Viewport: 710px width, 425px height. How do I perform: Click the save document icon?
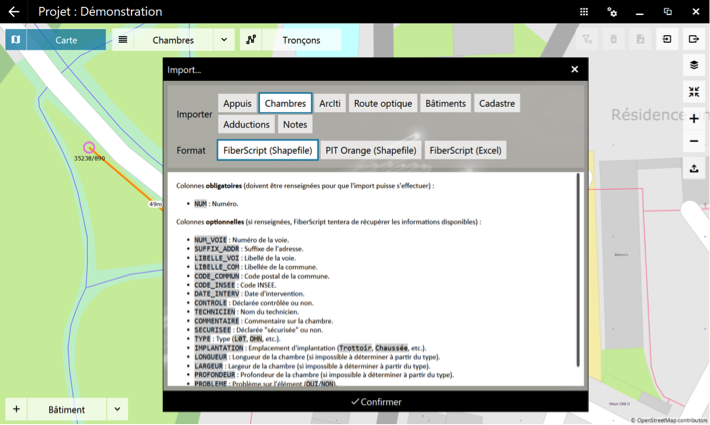[640, 39]
